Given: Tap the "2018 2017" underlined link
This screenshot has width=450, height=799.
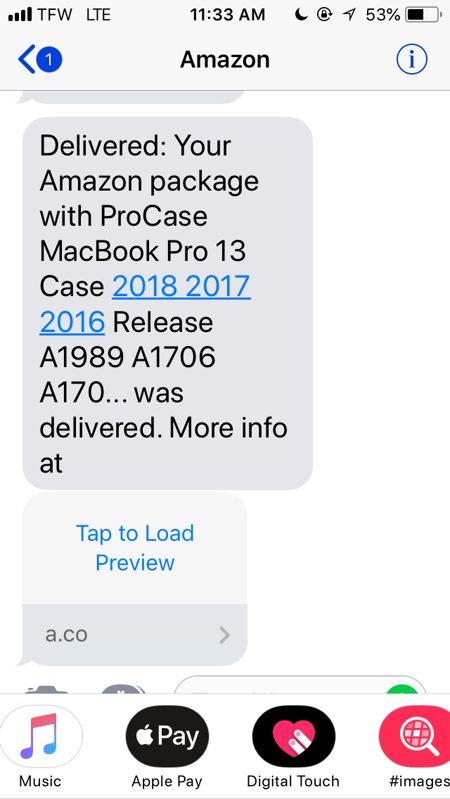Looking at the screenshot, I should (x=181, y=286).
